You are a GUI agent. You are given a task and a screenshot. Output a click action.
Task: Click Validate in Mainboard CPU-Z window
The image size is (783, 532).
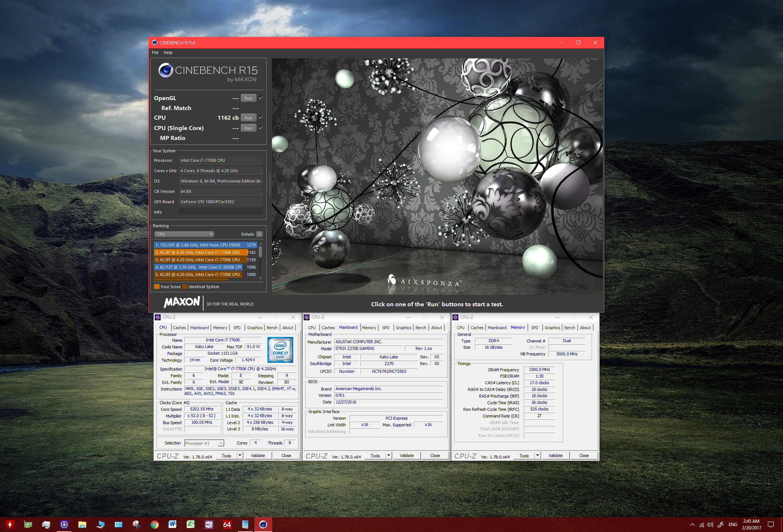407,456
